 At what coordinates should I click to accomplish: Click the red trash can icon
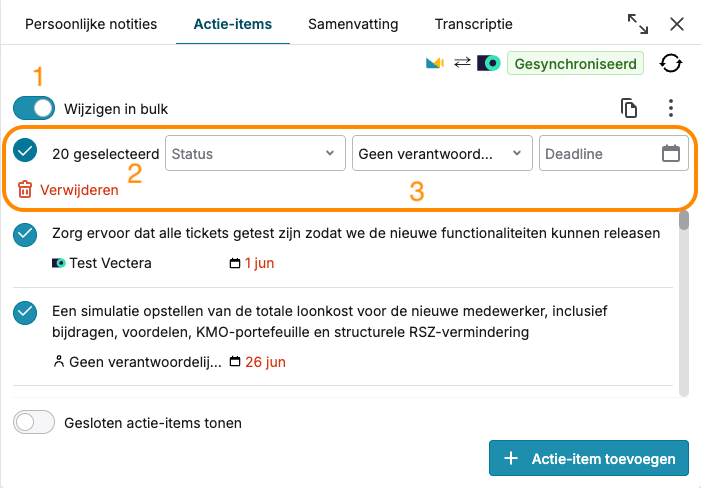pyautogui.click(x=25, y=189)
